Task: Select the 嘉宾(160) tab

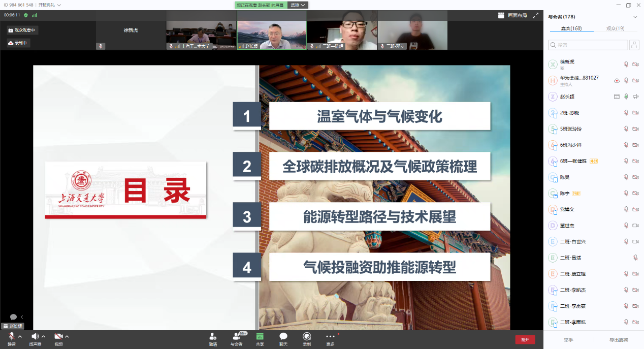Action: click(571, 28)
